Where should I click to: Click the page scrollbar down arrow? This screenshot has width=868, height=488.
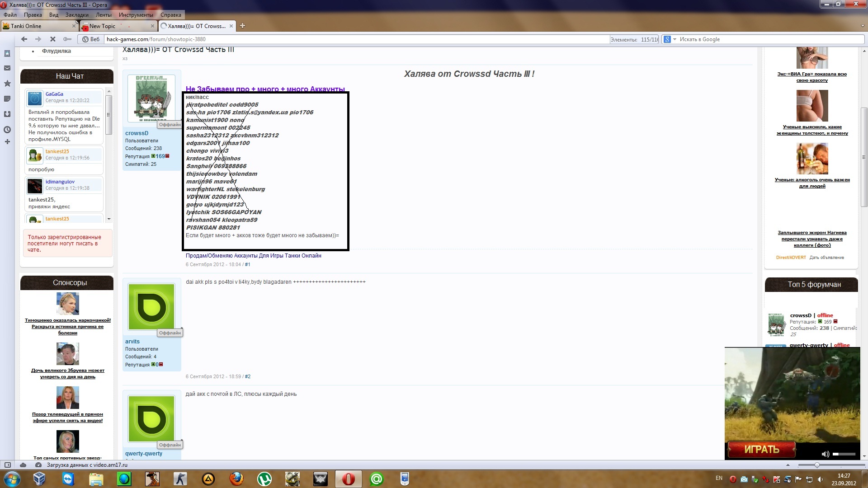coord(864,456)
